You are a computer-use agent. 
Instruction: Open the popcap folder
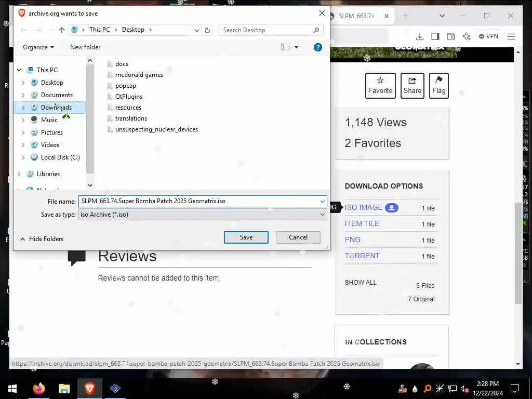(122, 86)
